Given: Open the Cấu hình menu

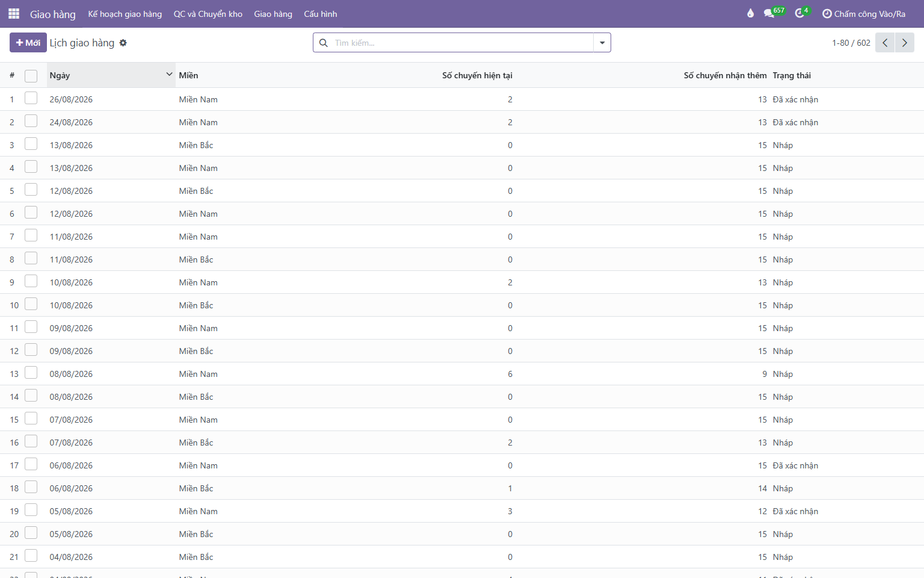Looking at the screenshot, I should (321, 14).
